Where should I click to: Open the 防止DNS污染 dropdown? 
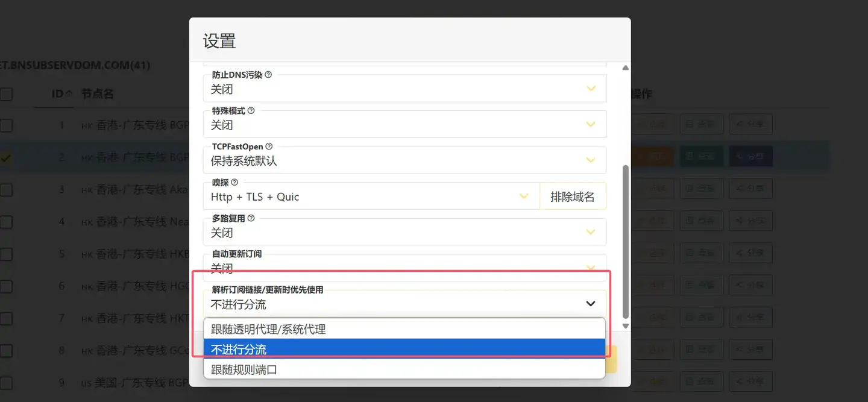tap(404, 89)
